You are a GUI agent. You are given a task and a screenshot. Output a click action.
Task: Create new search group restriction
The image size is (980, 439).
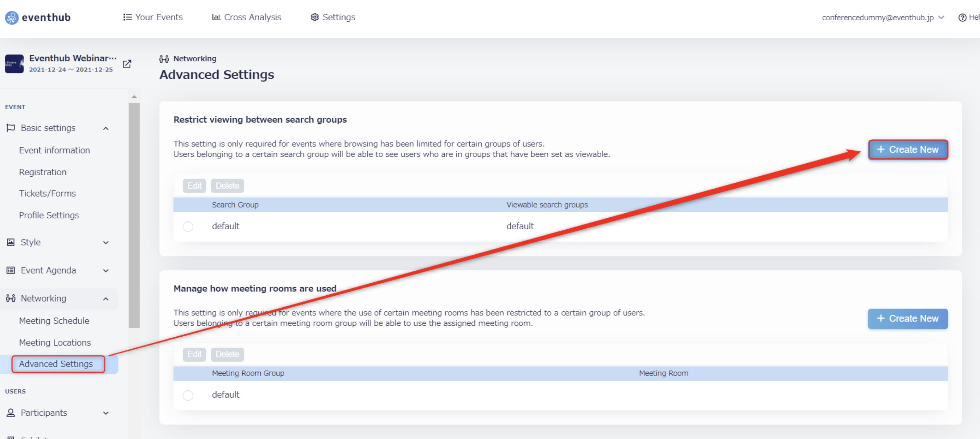pos(908,149)
